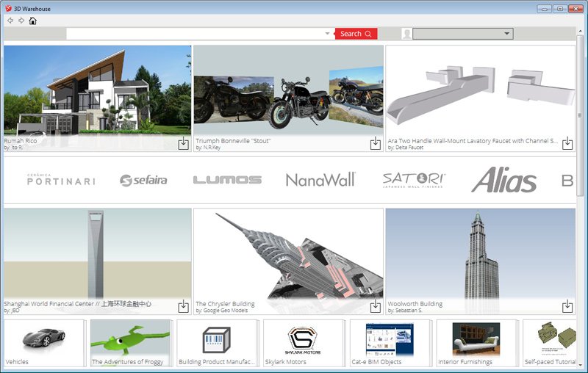588x373 pixels.
Task: Download The Chrysler Building model
Action: click(x=376, y=306)
